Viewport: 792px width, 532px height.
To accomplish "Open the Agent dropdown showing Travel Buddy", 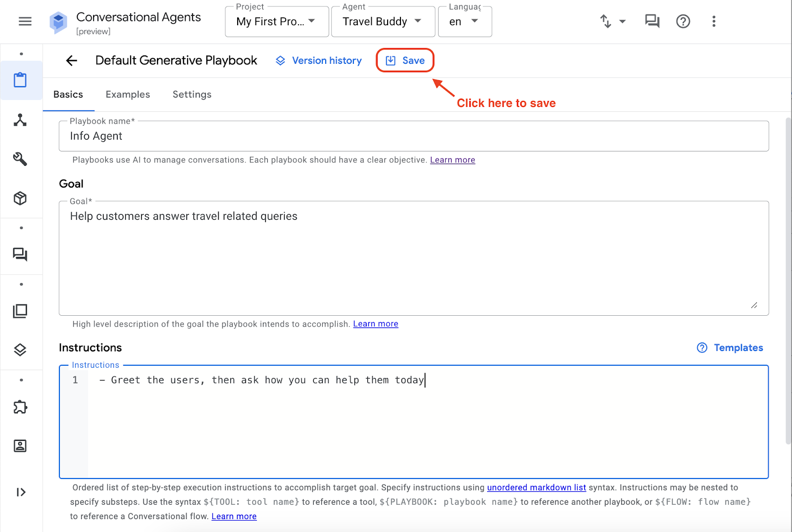I will coord(383,21).
